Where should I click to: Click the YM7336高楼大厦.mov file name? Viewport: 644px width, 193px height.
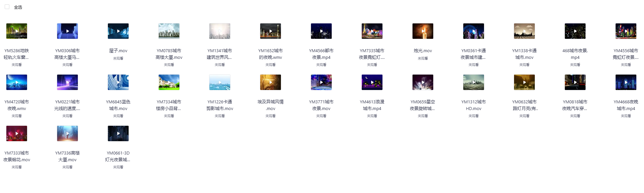(67, 156)
